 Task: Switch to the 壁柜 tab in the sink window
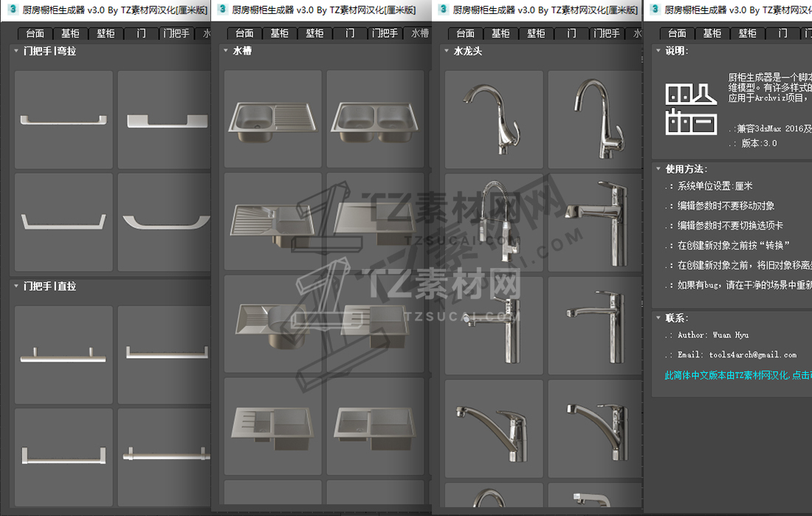(314, 34)
